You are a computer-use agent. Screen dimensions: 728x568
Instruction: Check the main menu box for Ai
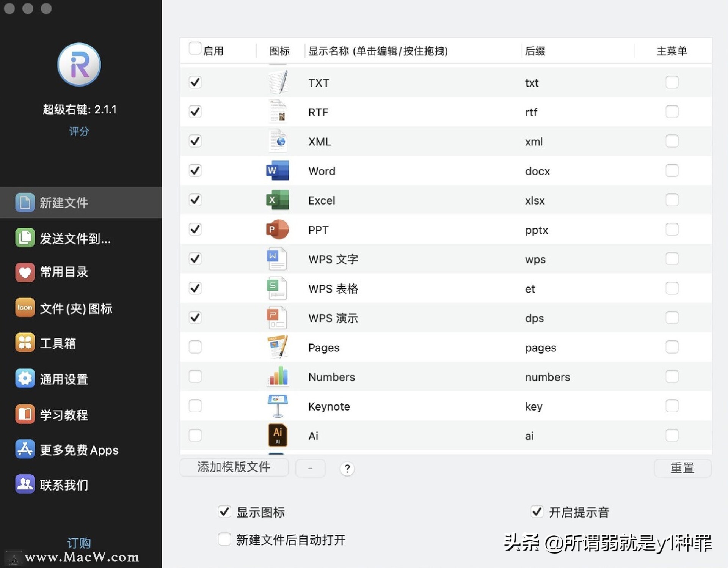[x=672, y=435]
